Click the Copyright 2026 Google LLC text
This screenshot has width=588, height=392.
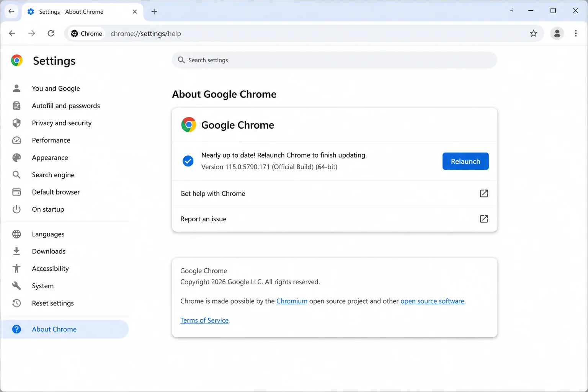(x=250, y=282)
